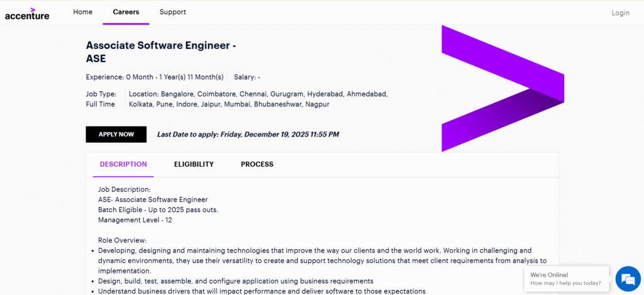Click the Role Overview heading
The height and width of the screenshot is (295, 644).
122,240
